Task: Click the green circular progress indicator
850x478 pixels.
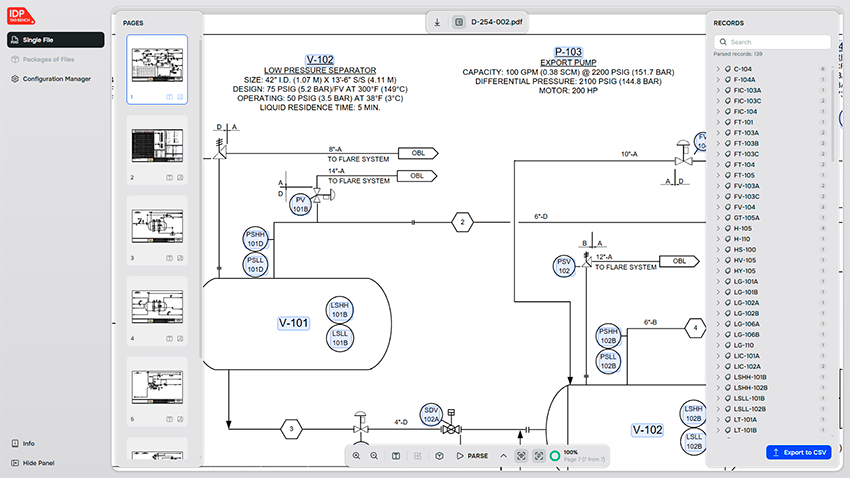Action: pyautogui.click(x=555, y=455)
